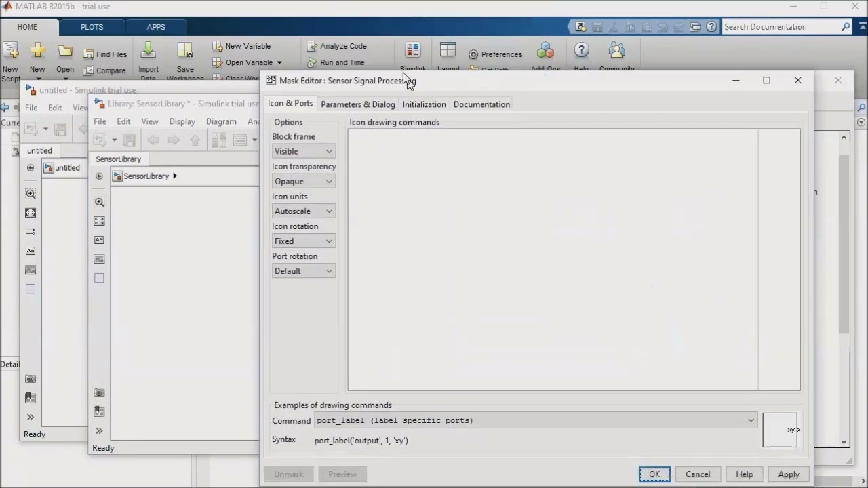Open the Block frame dropdown
Image resolution: width=868 pixels, height=488 pixels.
[x=303, y=151]
